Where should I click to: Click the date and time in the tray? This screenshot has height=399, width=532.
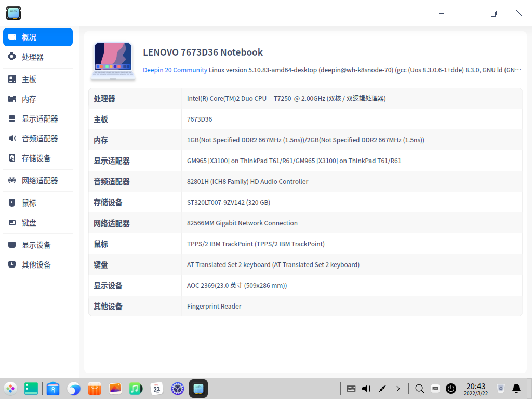(x=475, y=388)
